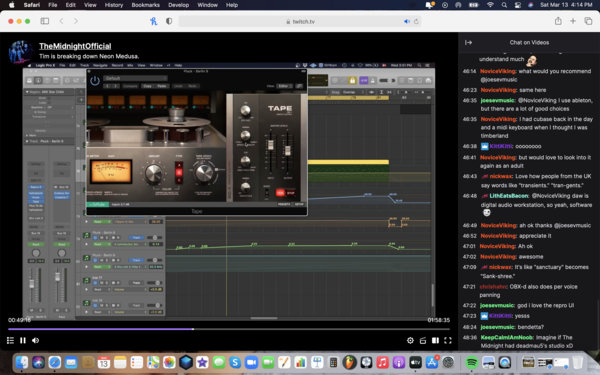600x375 pixels.
Task: Open the blue extension icon left of the shield
Action: tap(153, 21)
